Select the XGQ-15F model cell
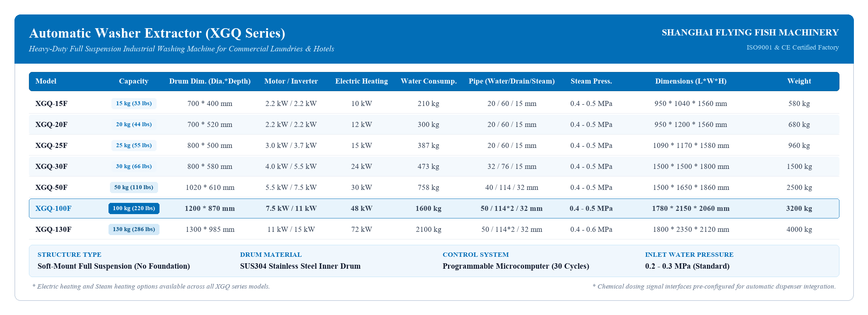Image resolution: width=868 pixels, height=315 pixels. pos(51,103)
